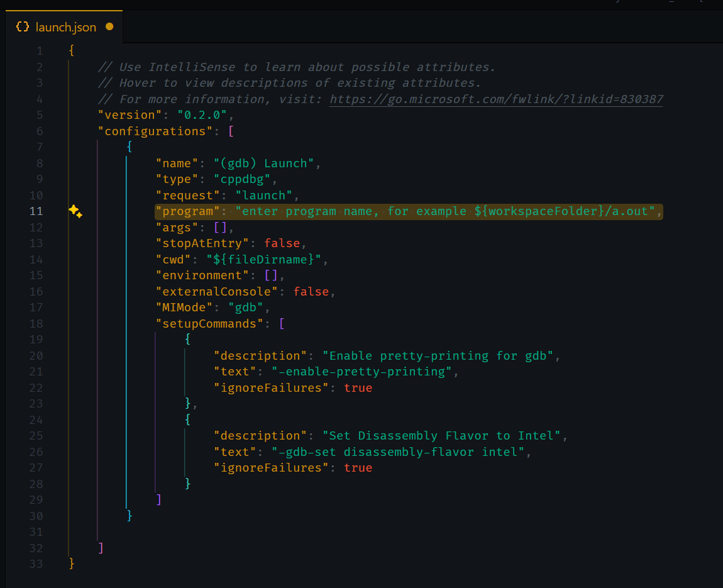The width and height of the screenshot is (723, 588).
Task: Click the "program" key on the highlighted line
Action: click(188, 211)
